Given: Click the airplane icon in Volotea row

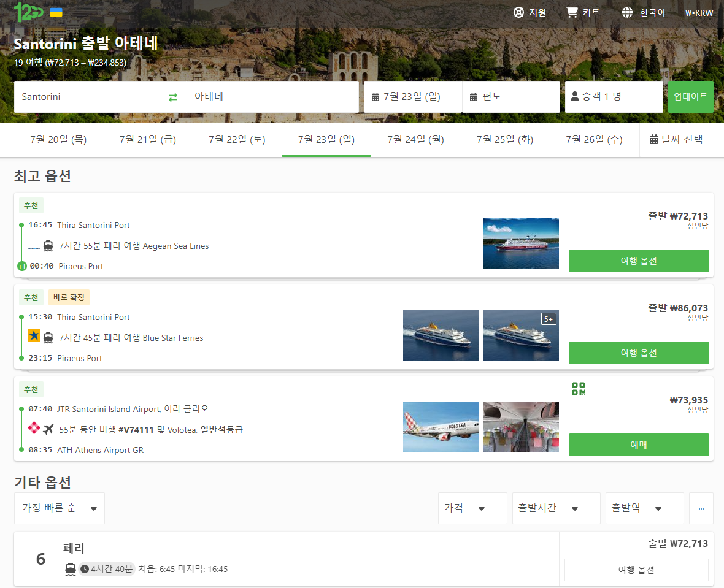Looking at the screenshot, I should (48, 429).
